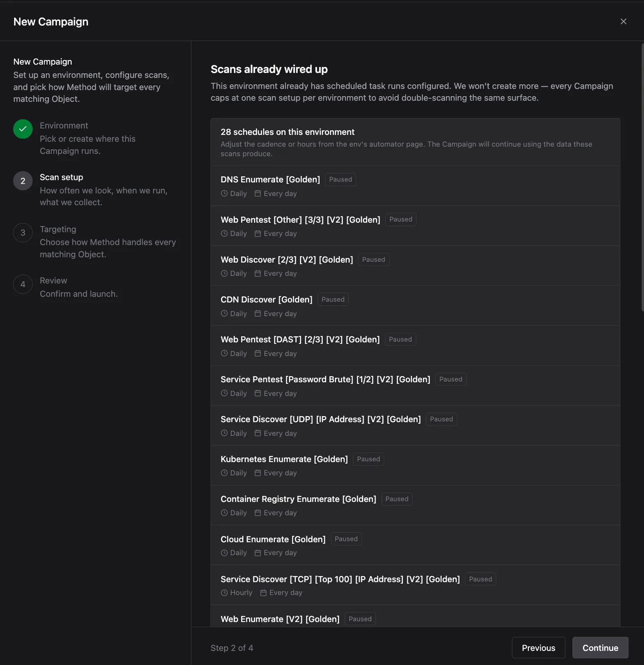Click Paused badge on Web Enumerate [V2]
Image resolution: width=644 pixels, height=665 pixels.
pos(360,619)
